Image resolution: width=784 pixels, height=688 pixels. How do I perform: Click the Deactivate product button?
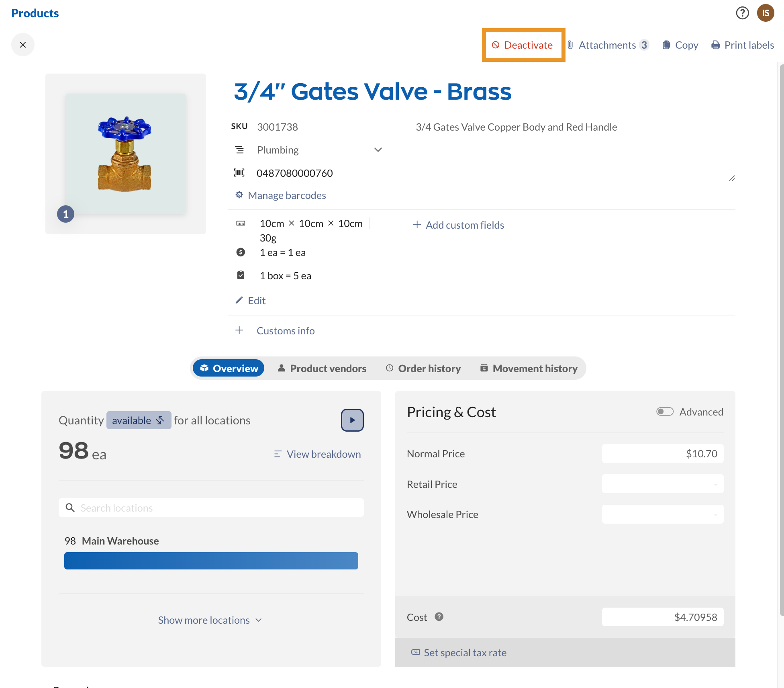[x=523, y=45]
